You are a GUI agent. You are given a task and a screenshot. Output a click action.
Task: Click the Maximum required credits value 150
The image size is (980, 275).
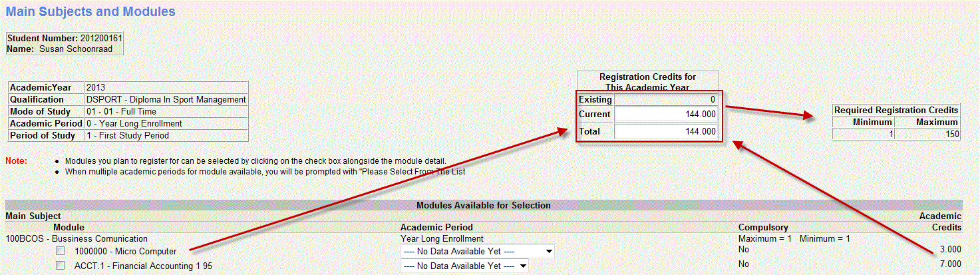[x=927, y=134]
